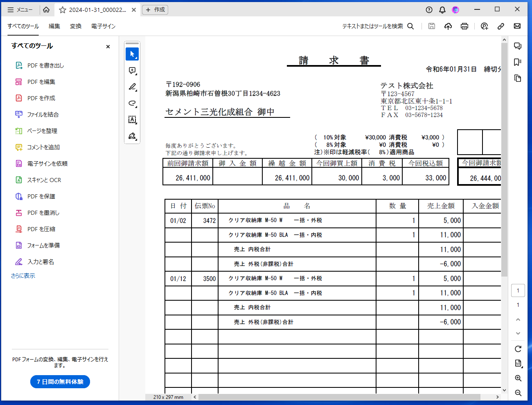
Task: Select the highlighter pen tool
Action: tap(132, 87)
